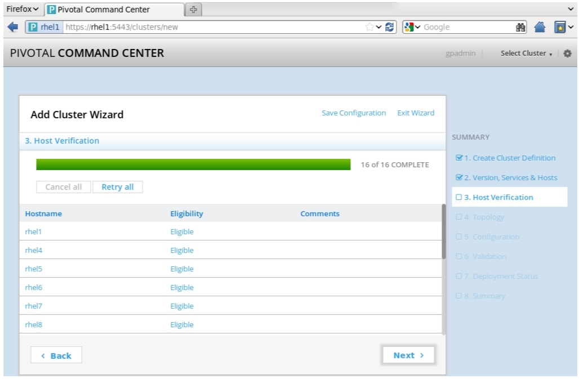
Task: Proceed with the Next button
Action: coord(408,355)
